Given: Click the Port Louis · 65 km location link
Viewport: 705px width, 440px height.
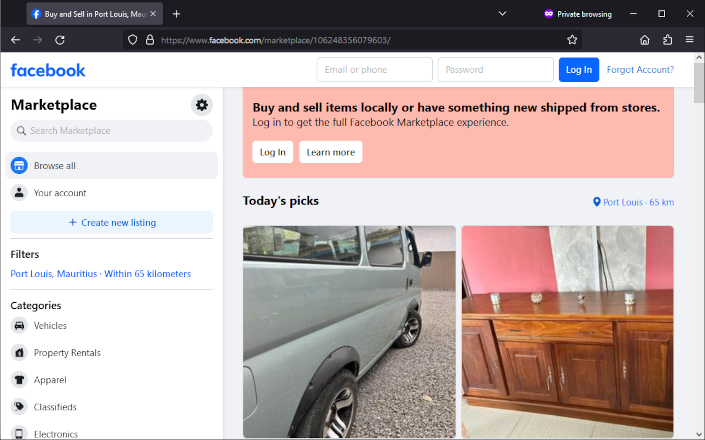Looking at the screenshot, I should click(634, 202).
